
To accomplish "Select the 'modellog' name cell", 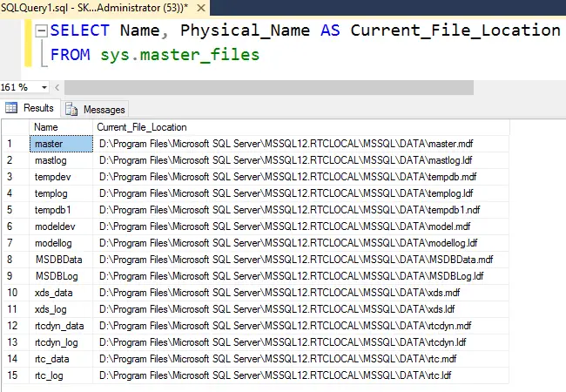I will [61, 243].
